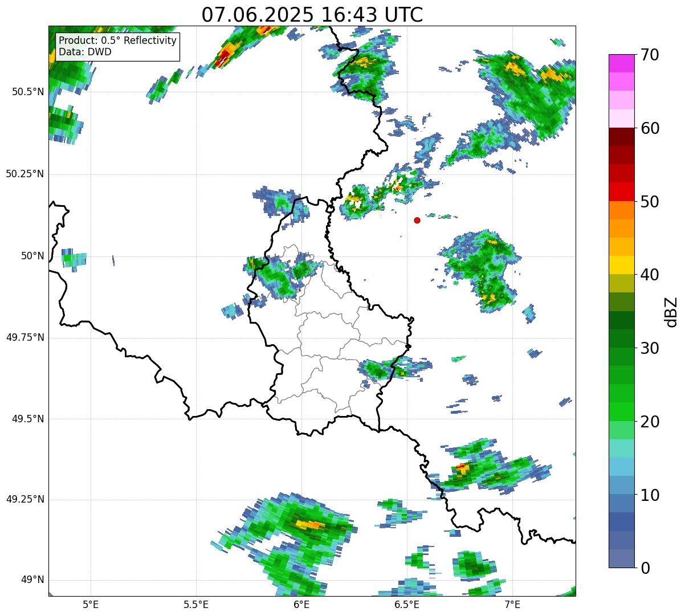The width and height of the screenshot is (685, 616).
Task: Click the colorbar 50 tick label
Action: tap(649, 202)
